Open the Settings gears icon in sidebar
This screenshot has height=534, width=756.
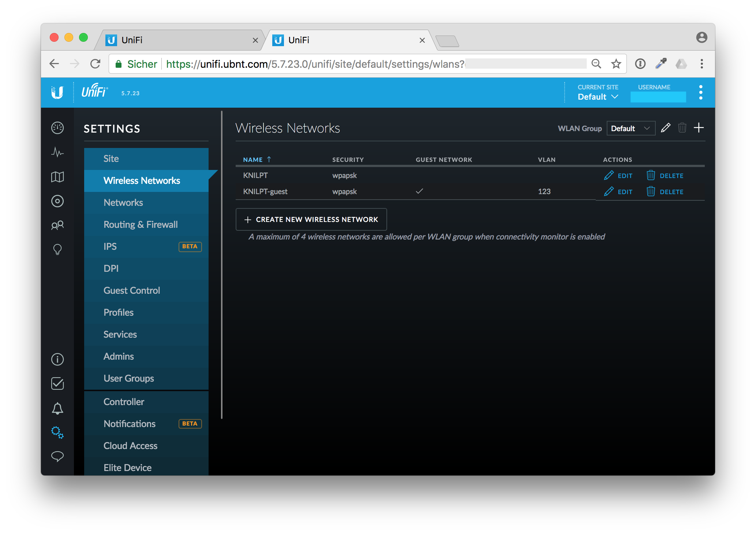57,433
